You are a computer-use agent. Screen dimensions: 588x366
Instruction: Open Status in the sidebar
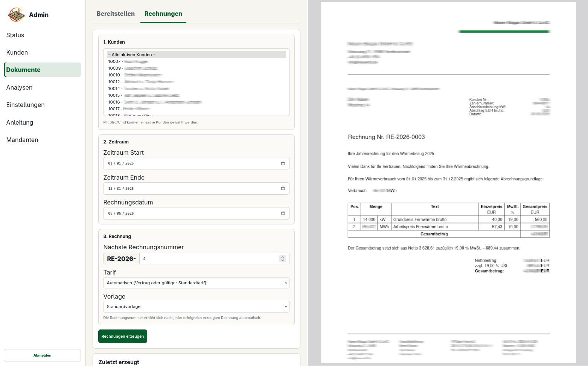(42, 35)
